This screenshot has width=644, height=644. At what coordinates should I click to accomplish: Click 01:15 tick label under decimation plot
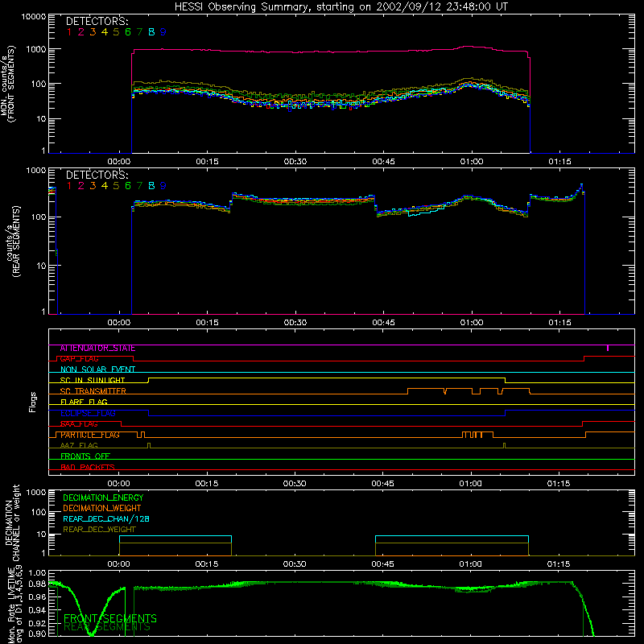pyautogui.click(x=559, y=564)
